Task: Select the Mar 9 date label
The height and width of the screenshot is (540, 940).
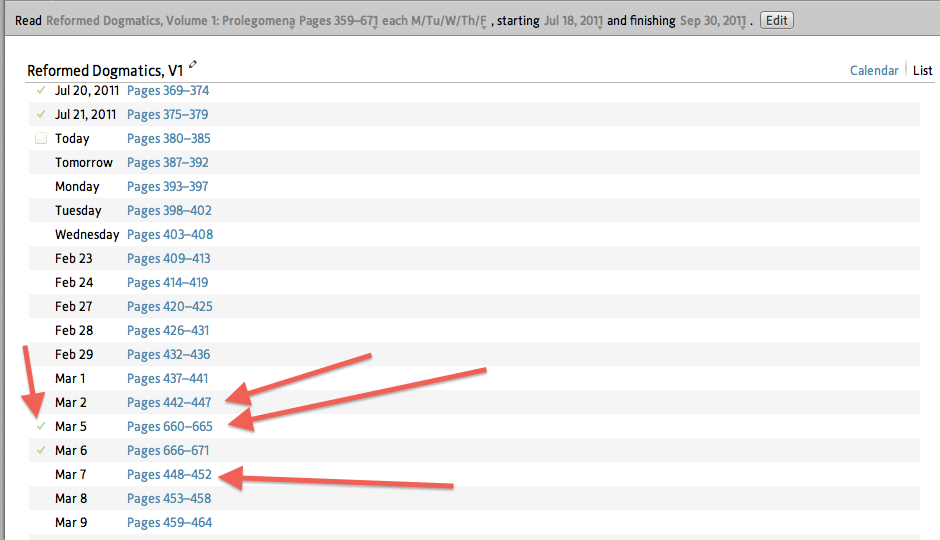Action: [71, 522]
